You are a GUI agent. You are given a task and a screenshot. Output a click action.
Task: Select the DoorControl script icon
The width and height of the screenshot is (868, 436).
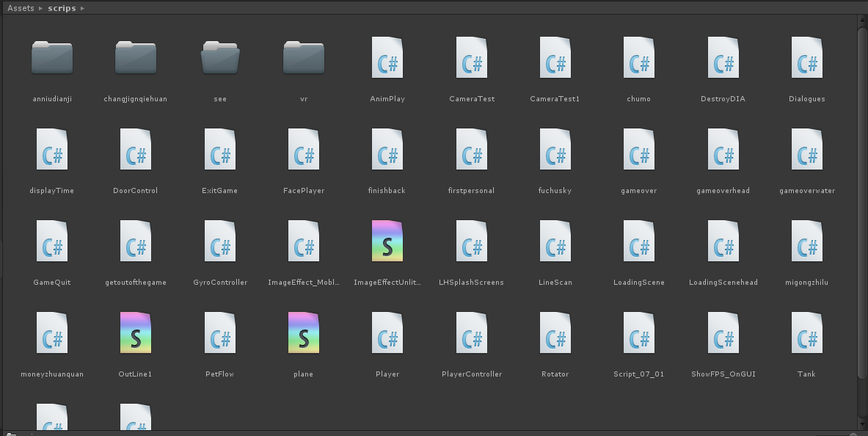coord(136,150)
